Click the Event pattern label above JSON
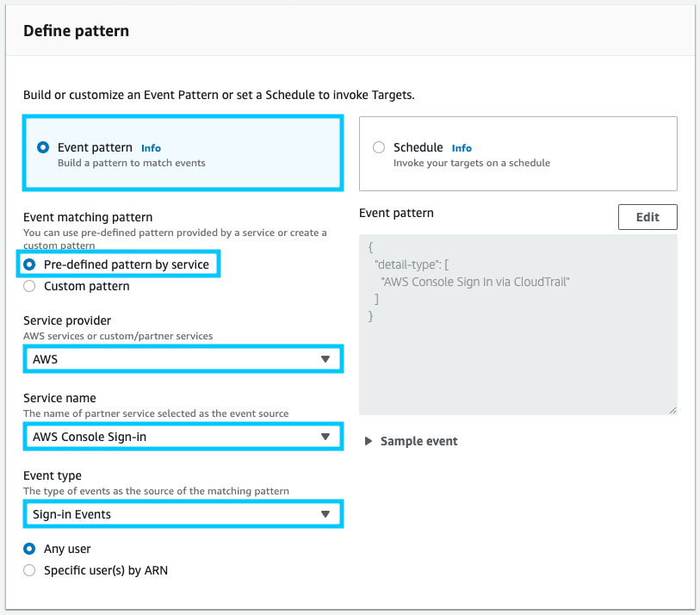 point(396,213)
